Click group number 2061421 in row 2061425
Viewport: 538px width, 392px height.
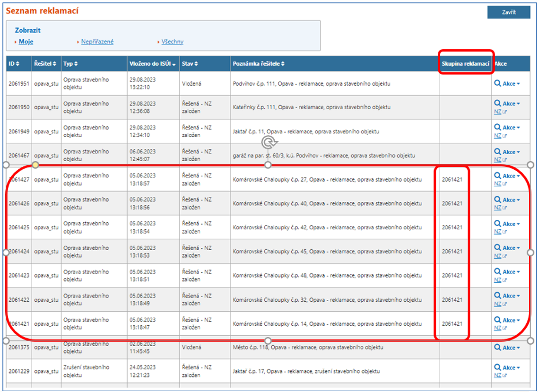tap(452, 227)
